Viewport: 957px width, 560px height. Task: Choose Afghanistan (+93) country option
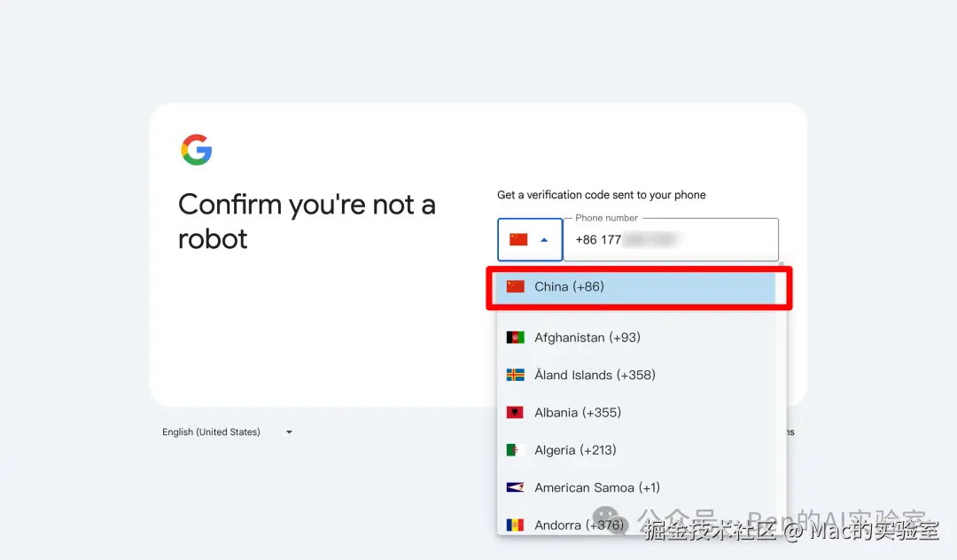click(x=635, y=338)
